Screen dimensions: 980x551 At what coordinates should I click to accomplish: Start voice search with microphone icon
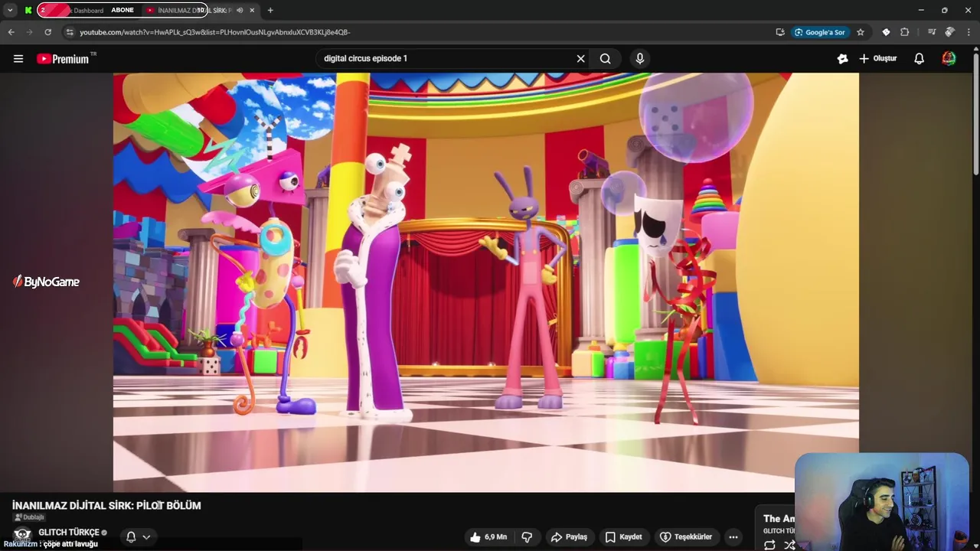(x=640, y=58)
